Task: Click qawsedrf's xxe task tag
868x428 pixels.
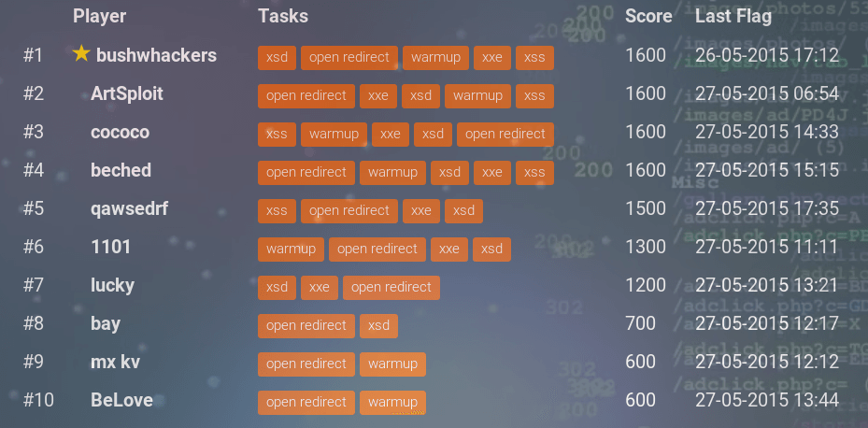Action: [421, 210]
